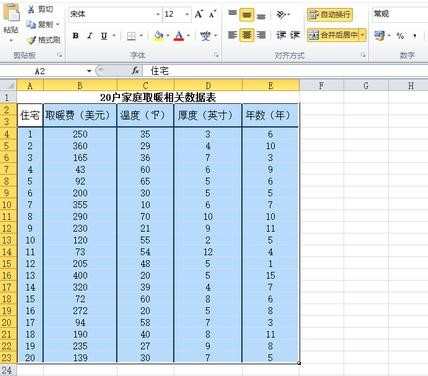
Task: Toggle Center horizontal alignment (highlighted)
Action: click(247, 35)
